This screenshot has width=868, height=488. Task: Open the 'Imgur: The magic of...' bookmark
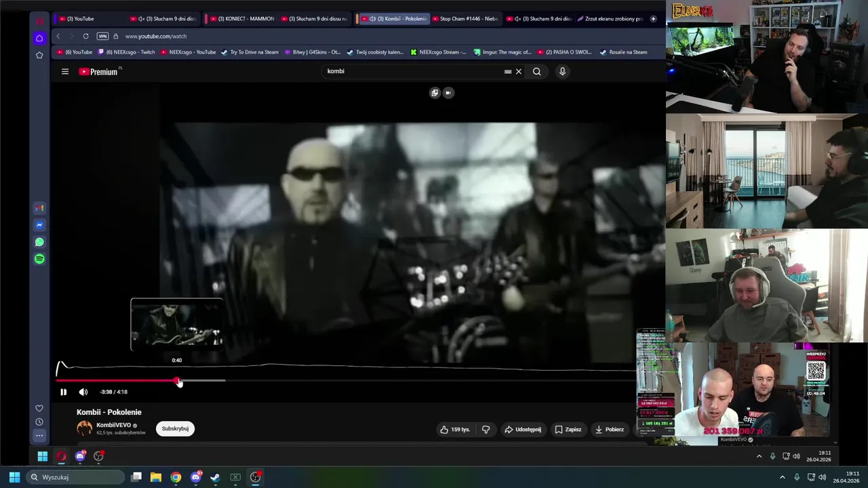tap(502, 52)
